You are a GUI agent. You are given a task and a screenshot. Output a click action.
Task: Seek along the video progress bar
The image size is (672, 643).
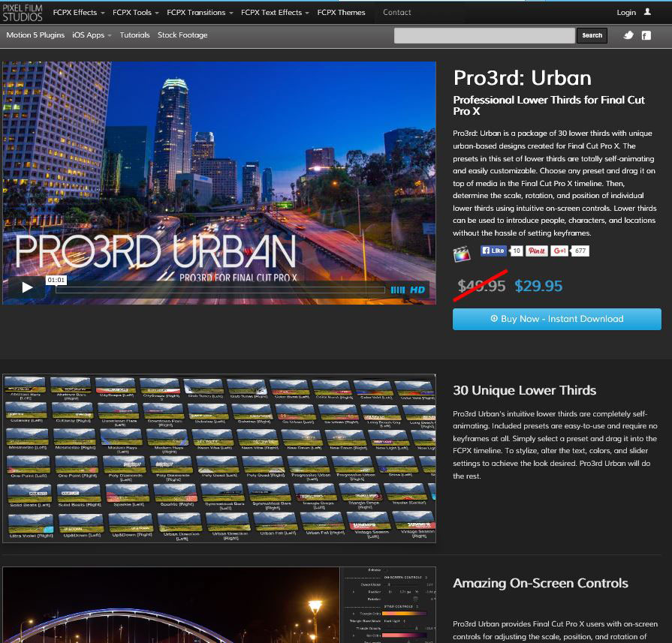[x=220, y=290]
